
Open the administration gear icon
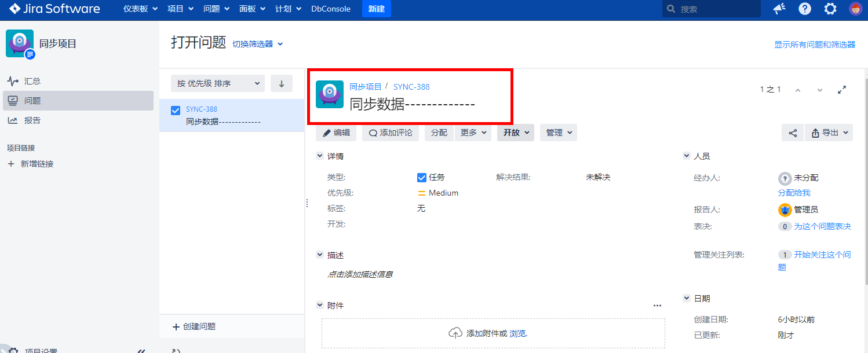click(830, 9)
